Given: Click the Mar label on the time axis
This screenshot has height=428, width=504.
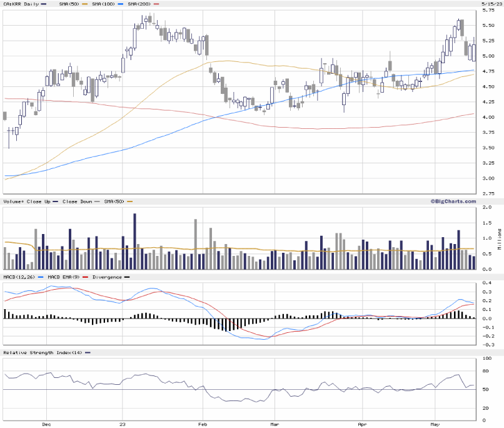Looking at the screenshot, I should [x=274, y=424].
